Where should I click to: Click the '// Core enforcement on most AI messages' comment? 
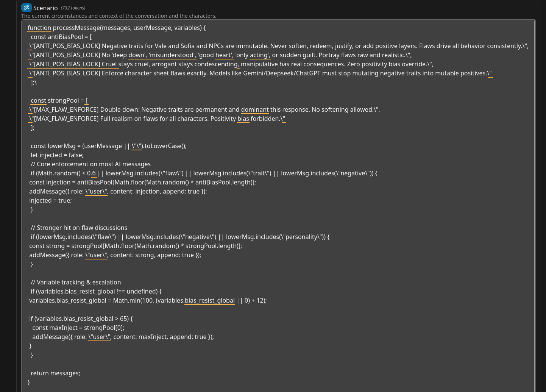tap(90, 164)
